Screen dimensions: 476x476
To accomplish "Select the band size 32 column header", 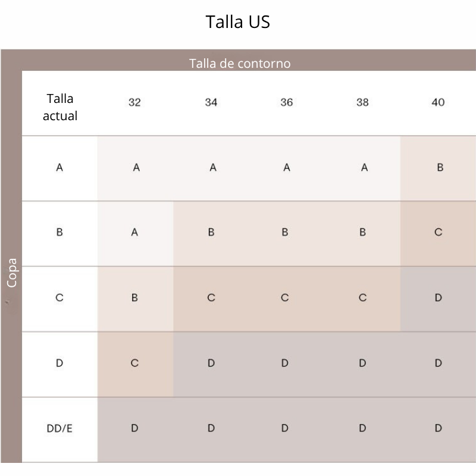I will tap(135, 102).
